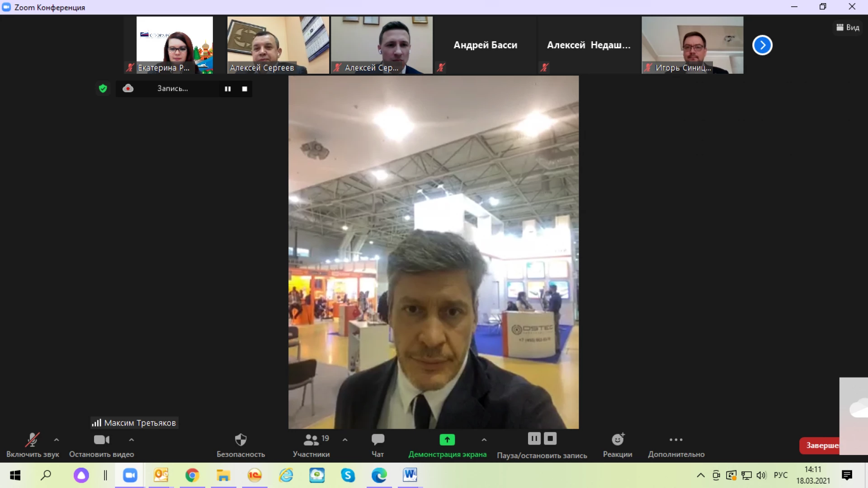
Task: Unmute microphone with Включить звук
Action: [x=33, y=445]
